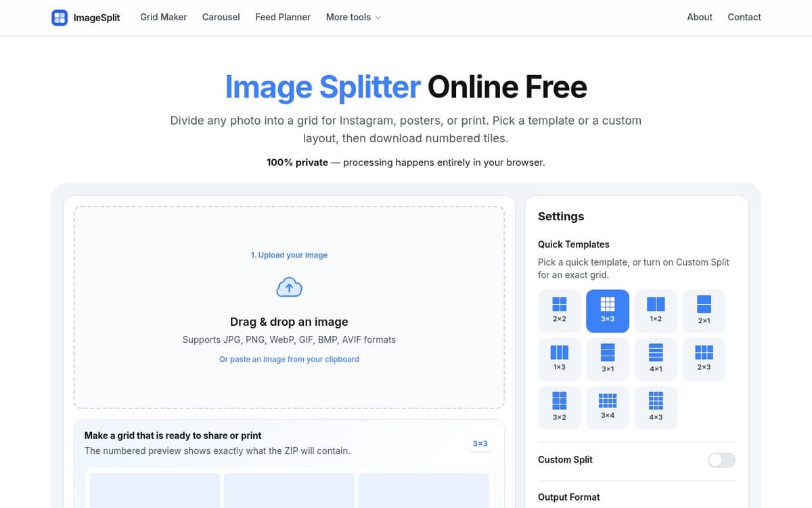Open the Contact page
812x508 pixels.
744,17
